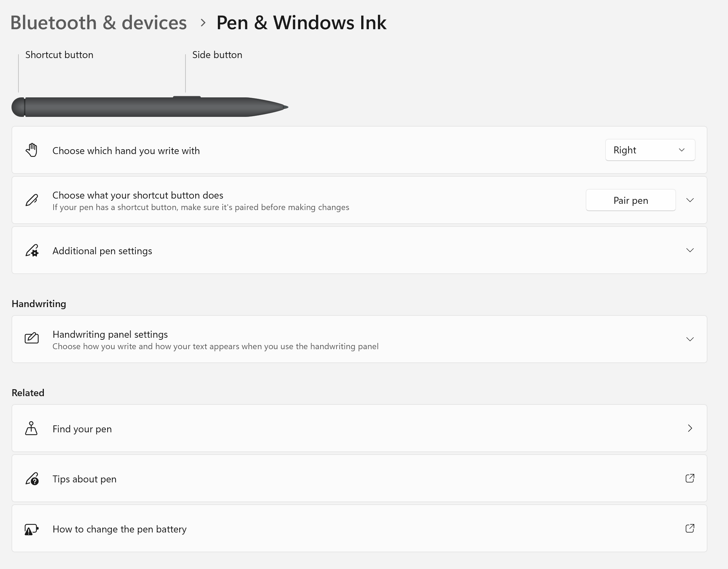Open Tips about pen link
The image size is (728, 569).
click(85, 479)
